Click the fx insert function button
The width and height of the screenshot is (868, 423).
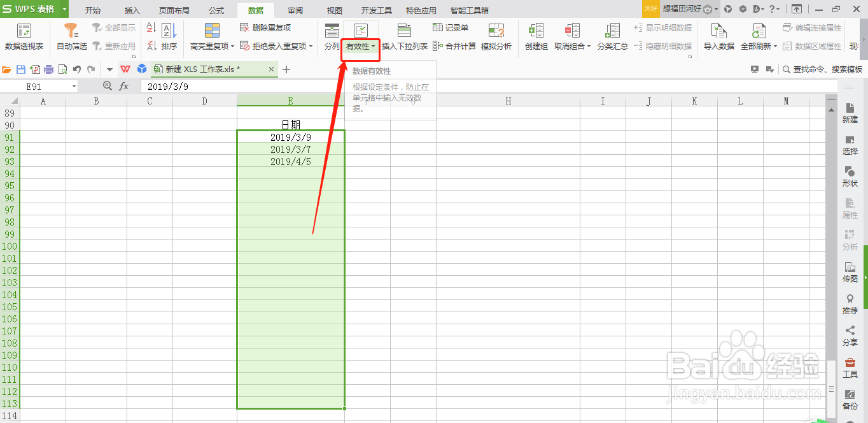[124, 86]
